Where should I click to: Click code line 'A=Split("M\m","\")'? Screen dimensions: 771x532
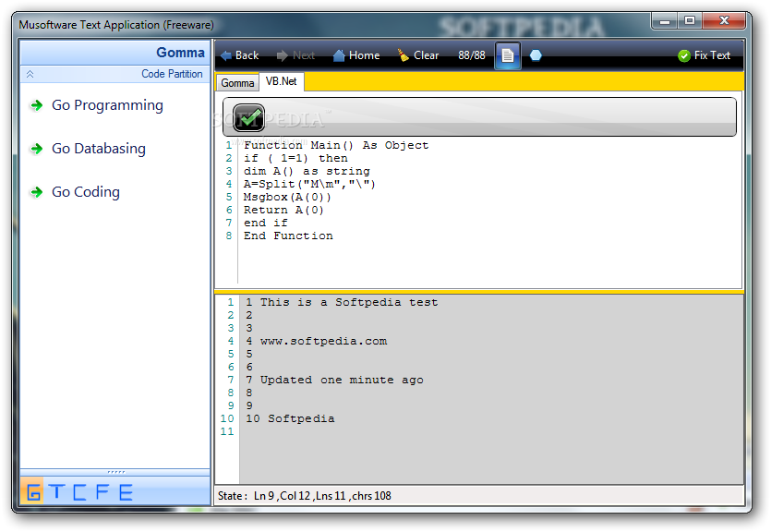click(x=309, y=184)
